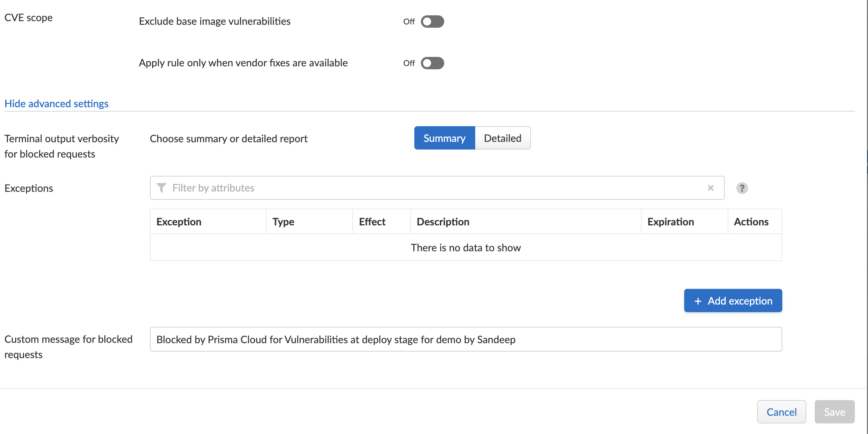Click Add exception button
The height and width of the screenshot is (434, 868).
(733, 301)
